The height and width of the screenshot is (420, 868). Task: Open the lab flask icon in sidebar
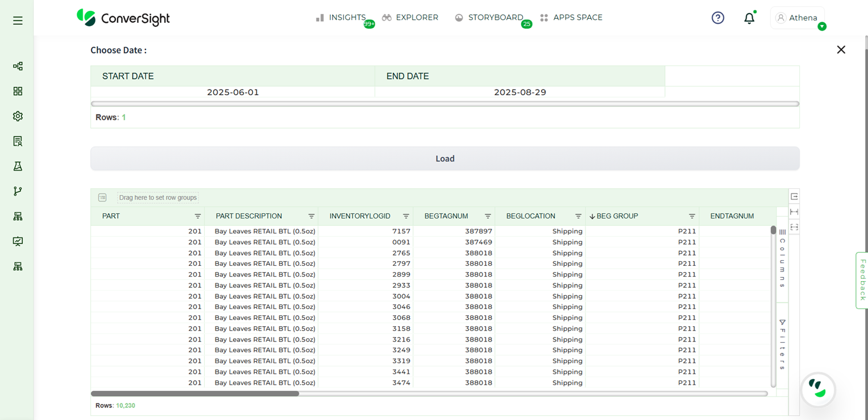[x=18, y=166]
